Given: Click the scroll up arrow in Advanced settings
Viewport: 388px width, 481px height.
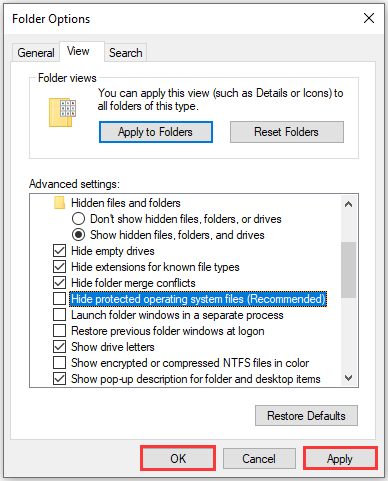Looking at the screenshot, I should click(349, 204).
